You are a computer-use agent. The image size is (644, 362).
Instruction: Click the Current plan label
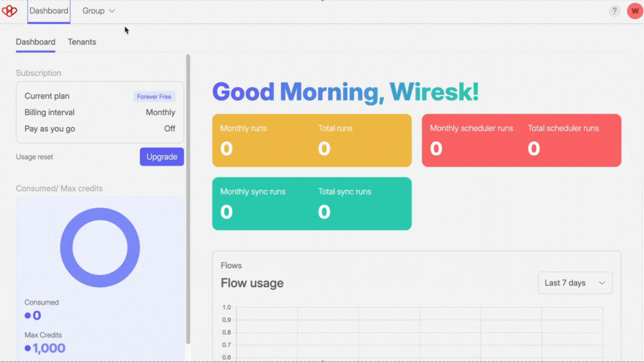[x=47, y=96]
